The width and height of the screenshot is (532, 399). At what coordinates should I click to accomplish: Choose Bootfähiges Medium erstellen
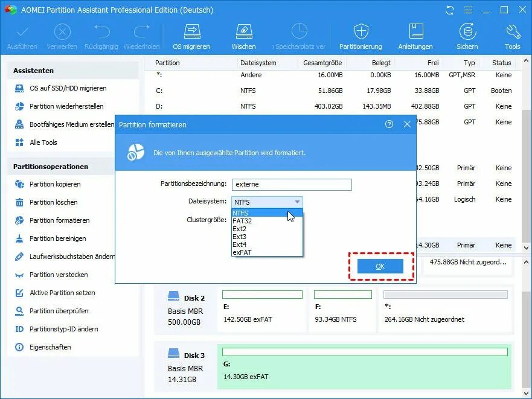point(65,124)
